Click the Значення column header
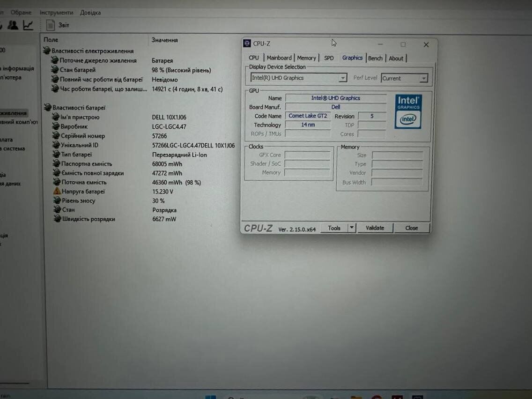This screenshot has width=532, height=399. click(164, 40)
